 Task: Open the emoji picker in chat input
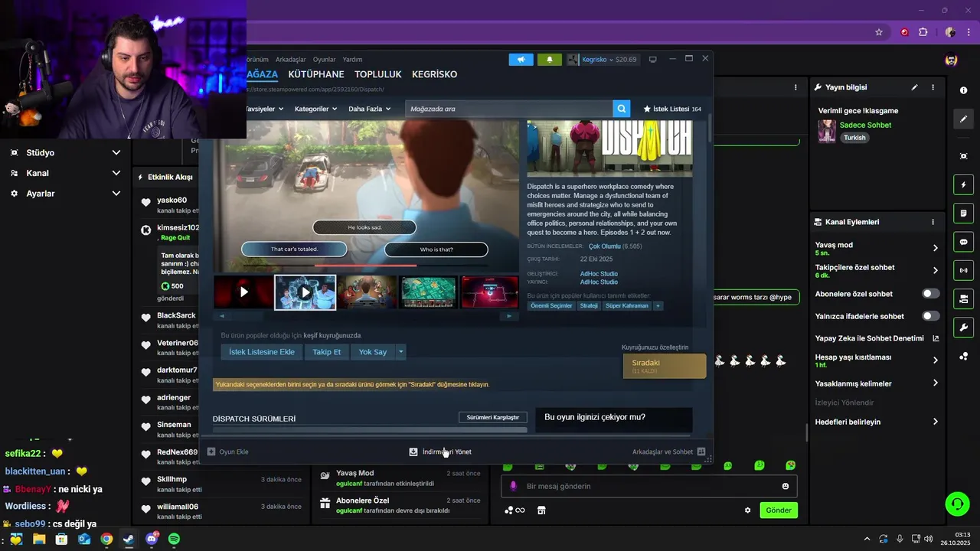pos(786,486)
